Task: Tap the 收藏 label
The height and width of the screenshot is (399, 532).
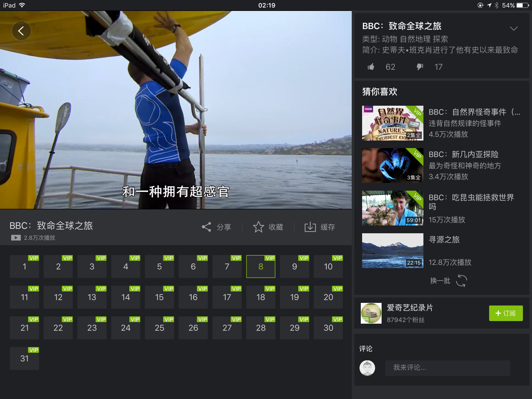Action: click(x=276, y=227)
